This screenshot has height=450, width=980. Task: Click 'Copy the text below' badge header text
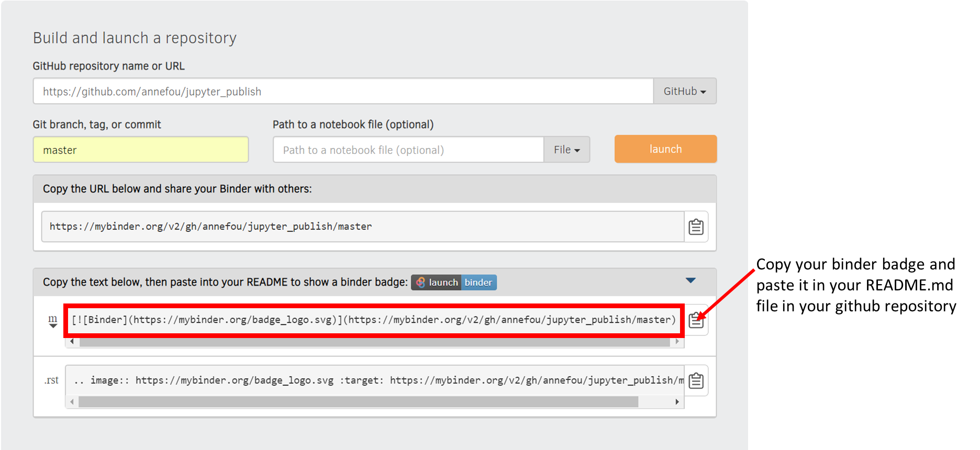225,282
